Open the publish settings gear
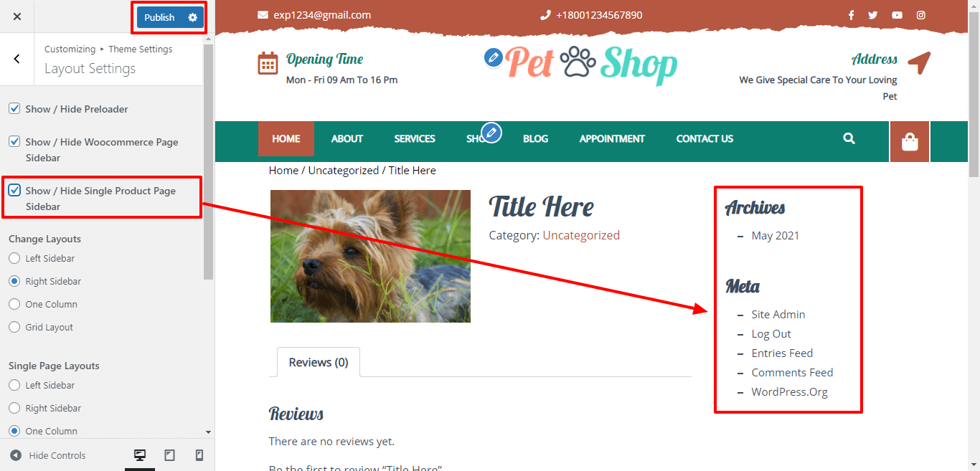Screen dimensions: 980x471 pyautogui.click(x=192, y=17)
